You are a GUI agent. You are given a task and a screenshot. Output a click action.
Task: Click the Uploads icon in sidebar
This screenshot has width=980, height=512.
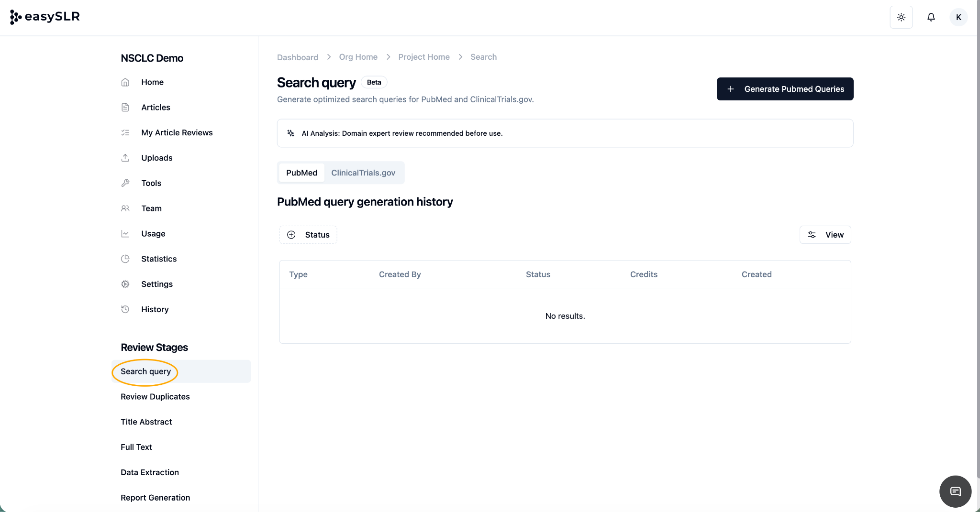point(125,158)
